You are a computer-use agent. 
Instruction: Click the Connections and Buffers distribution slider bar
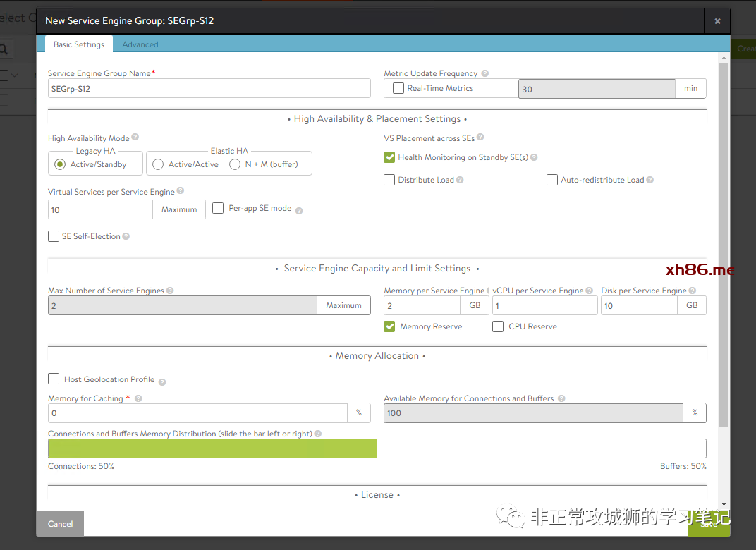(377, 448)
